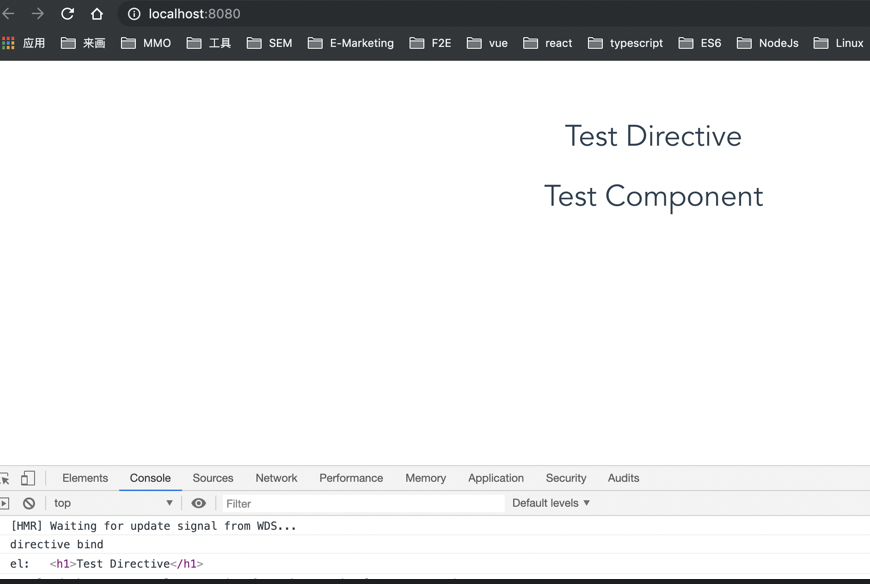Switch to the Application tab
Screen dimensions: 870x584
[496, 478]
